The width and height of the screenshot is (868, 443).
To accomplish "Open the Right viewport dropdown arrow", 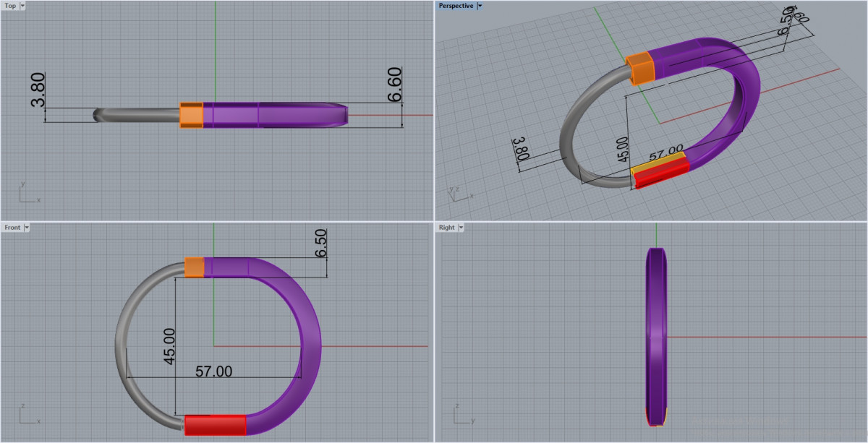I will point(460,228).
